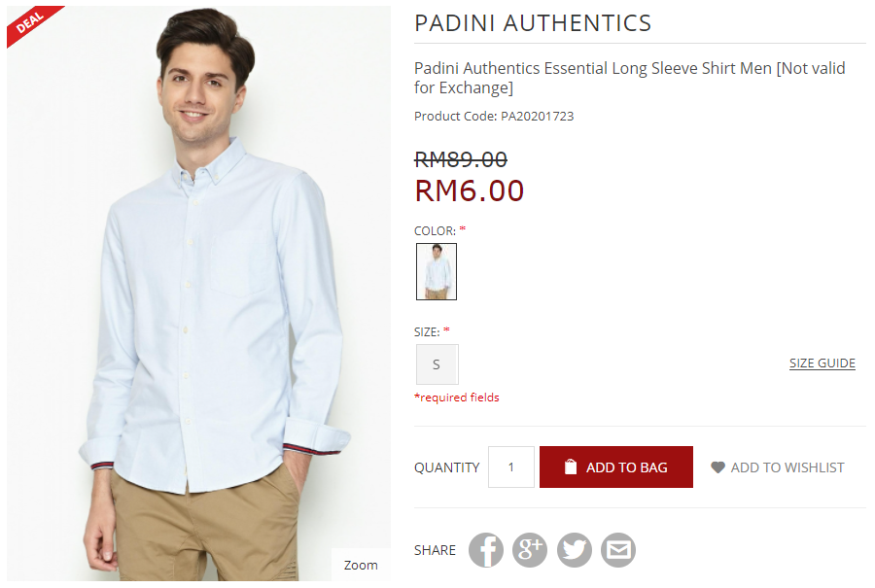Click product code PA20201723
875x588 pixels.
pos(537,116)
